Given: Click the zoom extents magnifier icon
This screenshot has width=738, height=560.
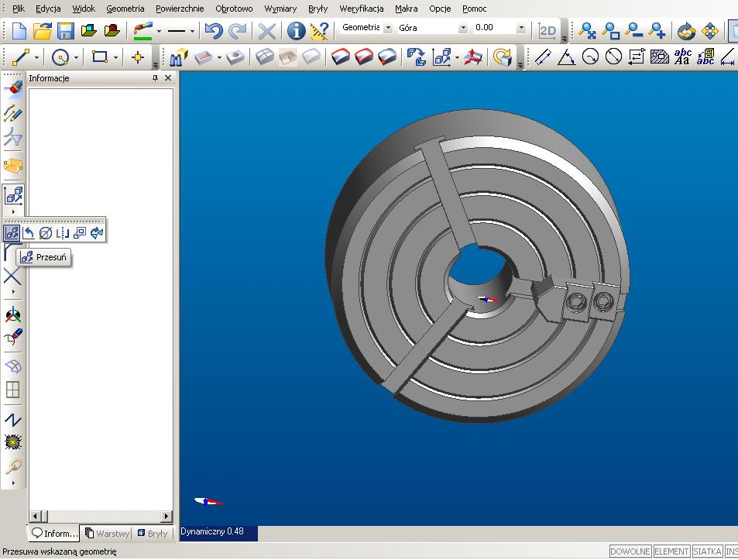Looking at the screenshot, I should (x=587, y=31).
